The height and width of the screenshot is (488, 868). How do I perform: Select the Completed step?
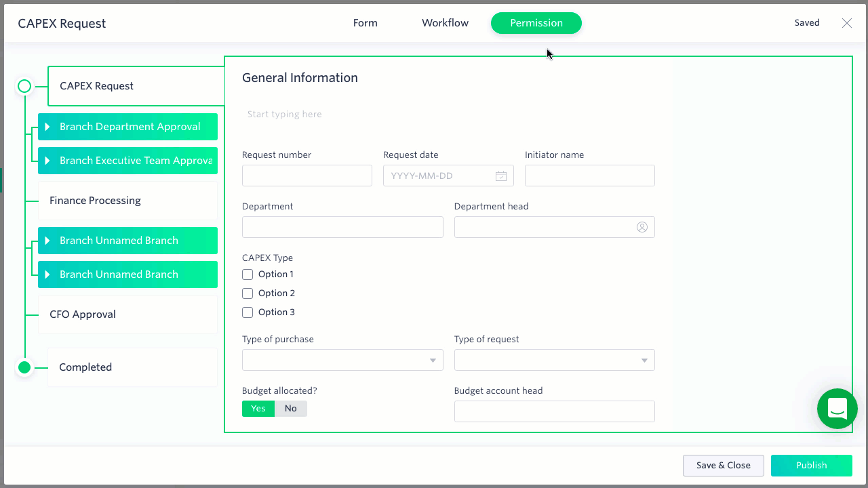tap(132, 367)
